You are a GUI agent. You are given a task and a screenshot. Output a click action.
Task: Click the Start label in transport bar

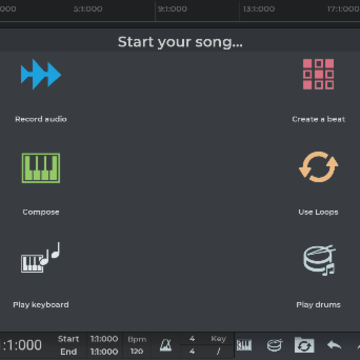(68, 339)
